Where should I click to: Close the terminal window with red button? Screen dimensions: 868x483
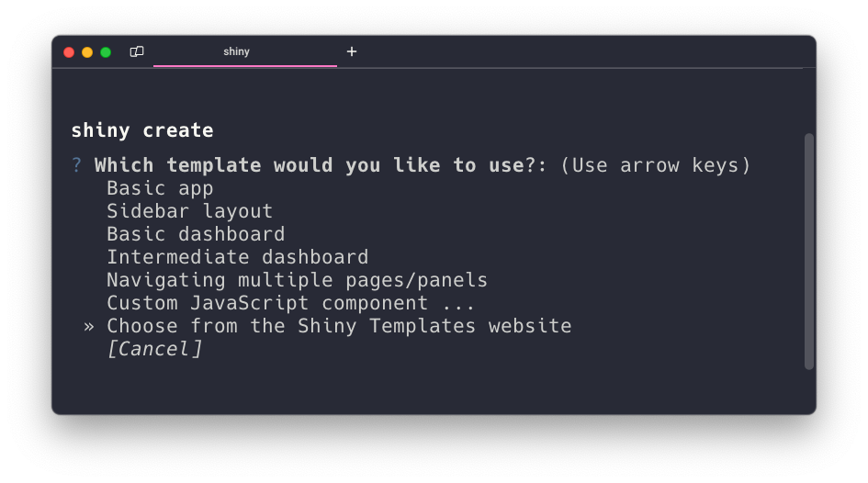click(69, 52)
